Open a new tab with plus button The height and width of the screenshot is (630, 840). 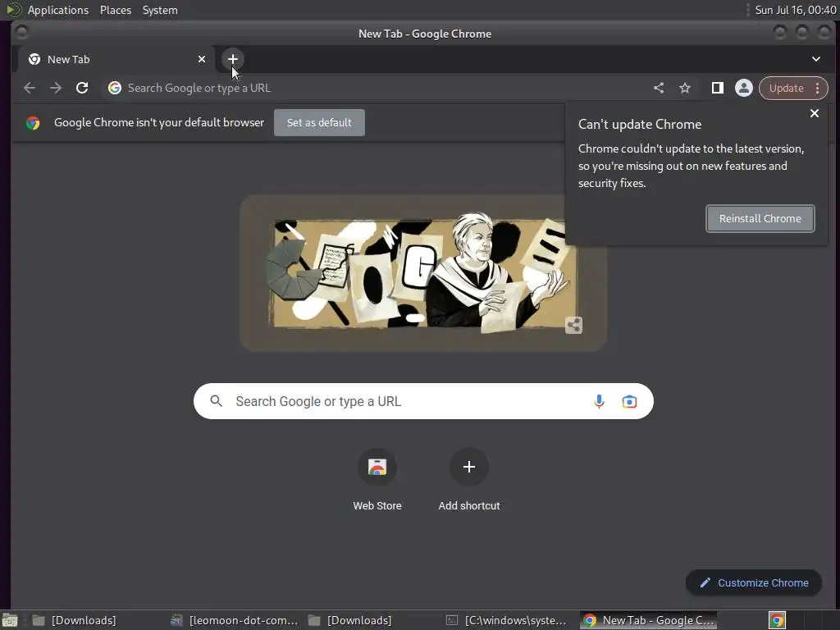(x=232, y=59)
